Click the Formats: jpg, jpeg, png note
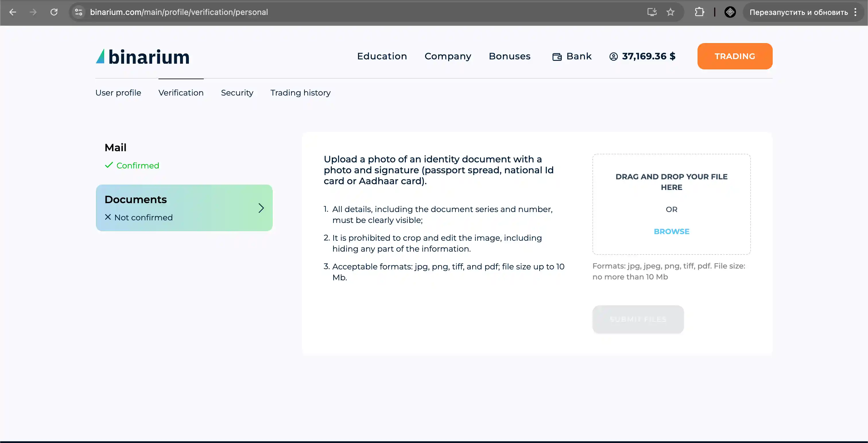The image size is (868, 443). tap(669, 271)
